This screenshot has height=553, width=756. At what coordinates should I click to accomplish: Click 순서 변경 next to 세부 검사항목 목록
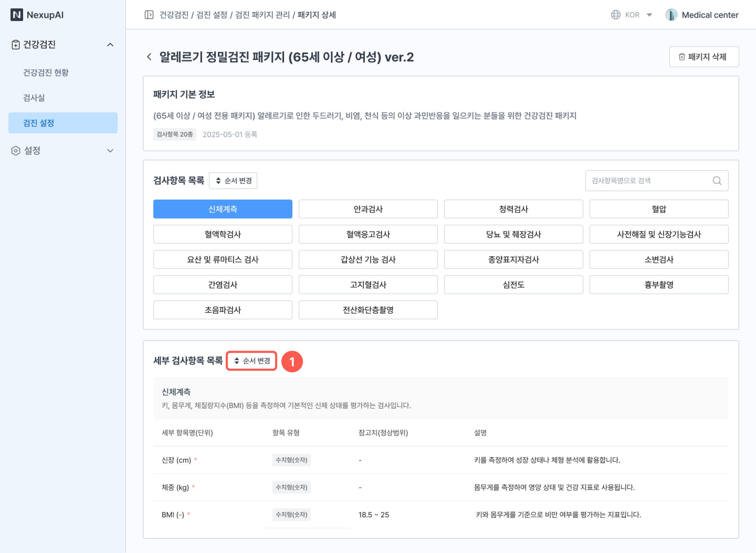click(251, 361)
